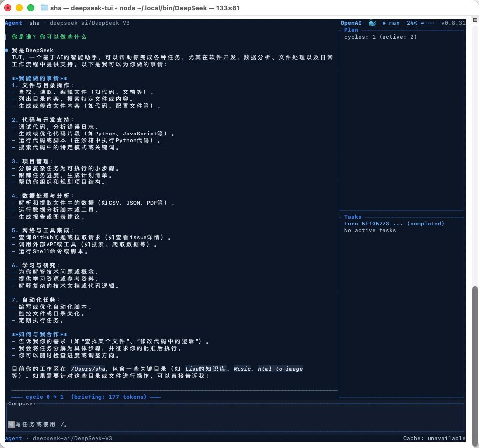Open the Tasks panel header

click(353, 217)
